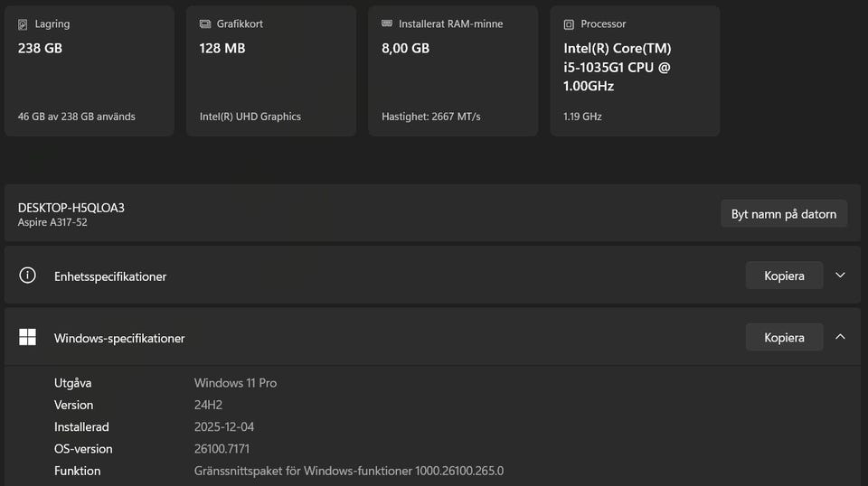Screen dimensions: 868x486
Task: Click the DESKTOP-H5QLOA3 computer name
Action: [x=71, y=208]
